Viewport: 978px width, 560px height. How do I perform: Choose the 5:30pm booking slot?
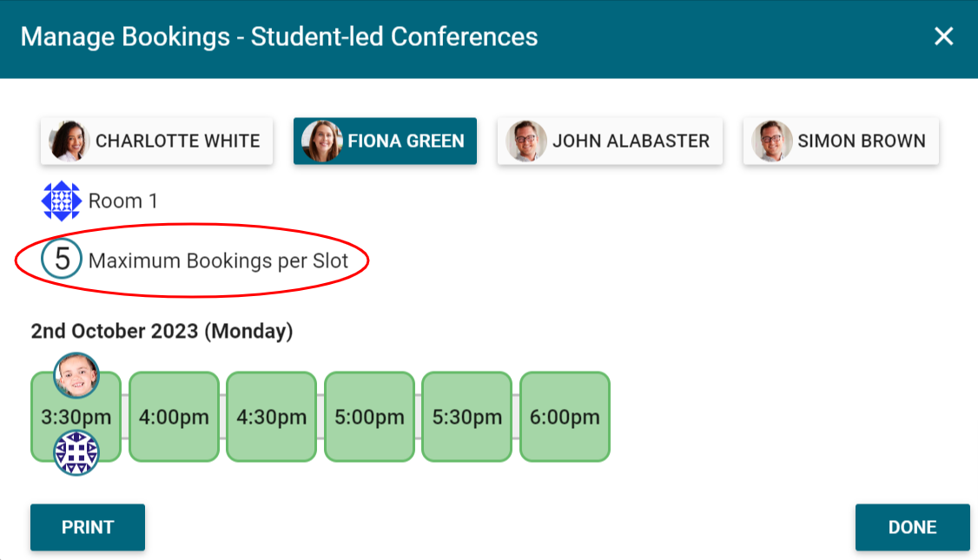click(x=467, y=418)
